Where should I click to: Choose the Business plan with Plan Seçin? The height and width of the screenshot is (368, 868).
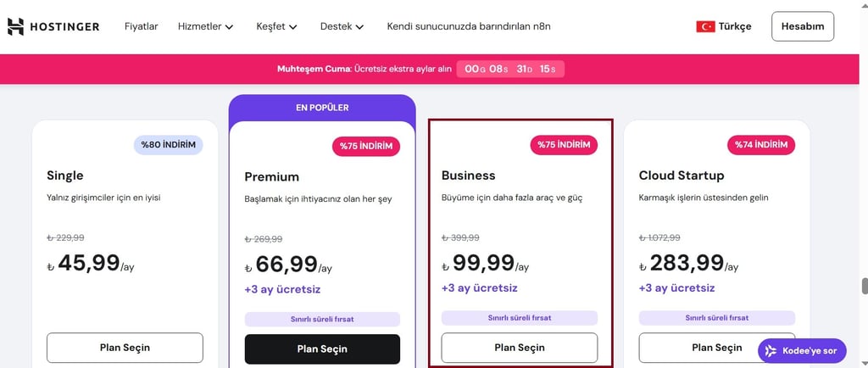[x=520, y=348]
